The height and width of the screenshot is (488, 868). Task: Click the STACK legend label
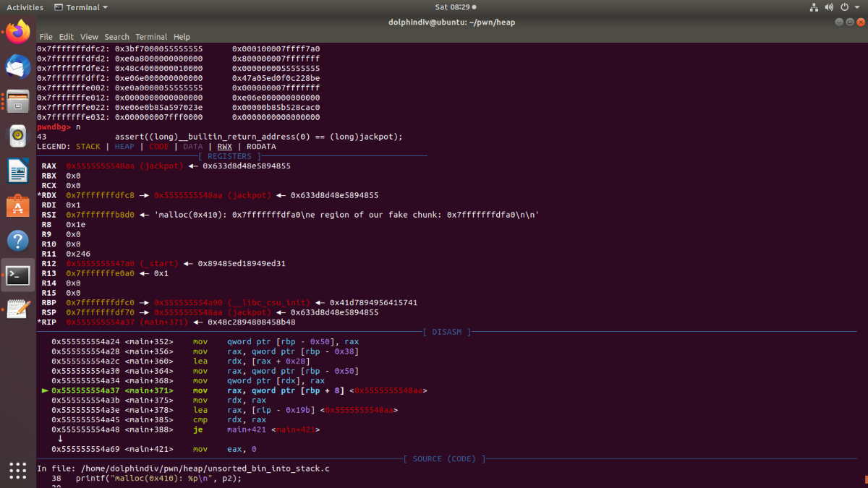tap(88, 147)
